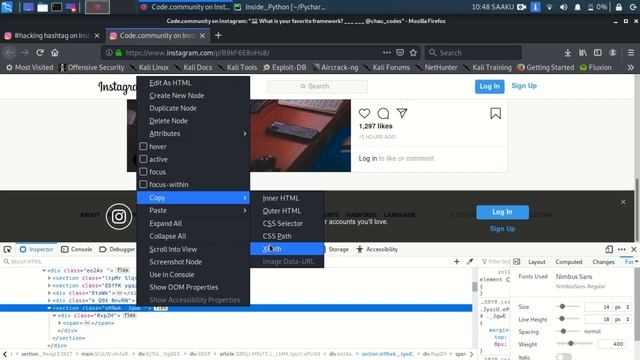
Task: Open the Kali Linux bookmark
Action: (149, 67)
